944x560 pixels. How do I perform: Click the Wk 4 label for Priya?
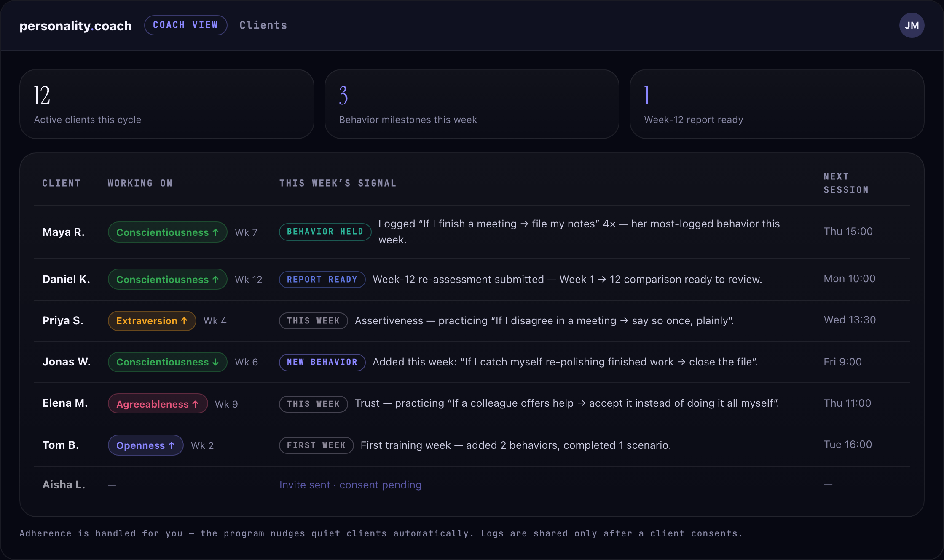coord(215,321)
